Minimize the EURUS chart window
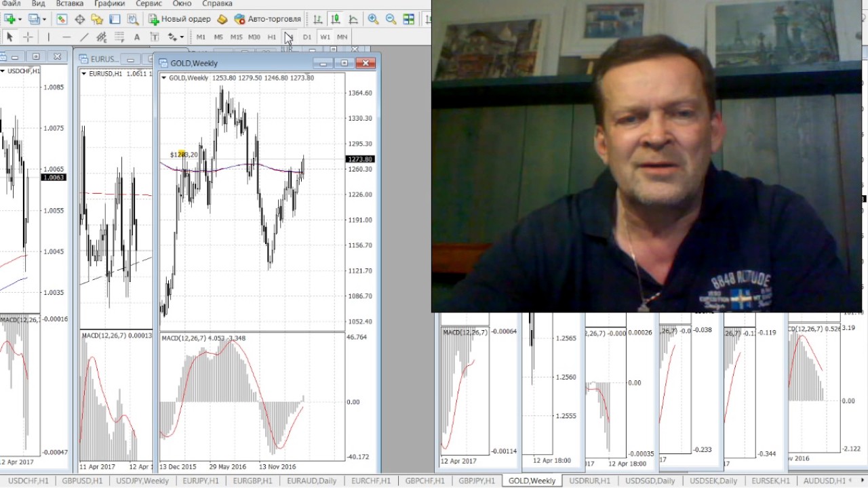The width and height of the screenshot is (868, 488). 130,59
